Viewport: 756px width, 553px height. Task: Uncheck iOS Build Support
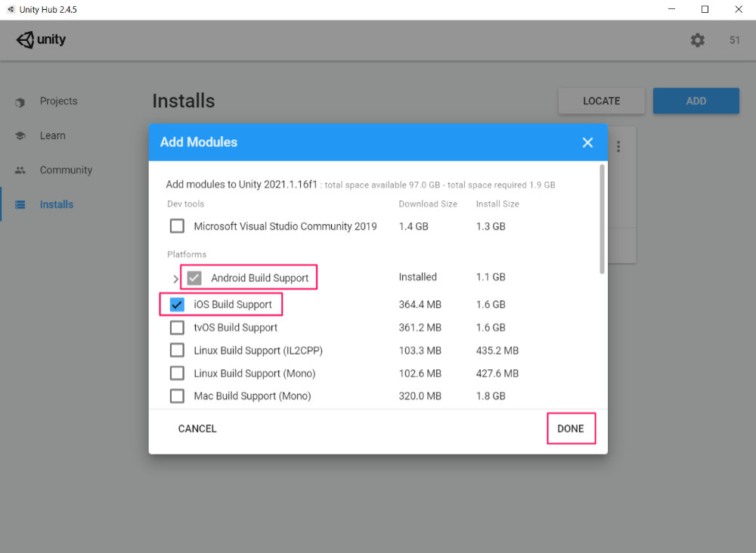coord(177,304)
